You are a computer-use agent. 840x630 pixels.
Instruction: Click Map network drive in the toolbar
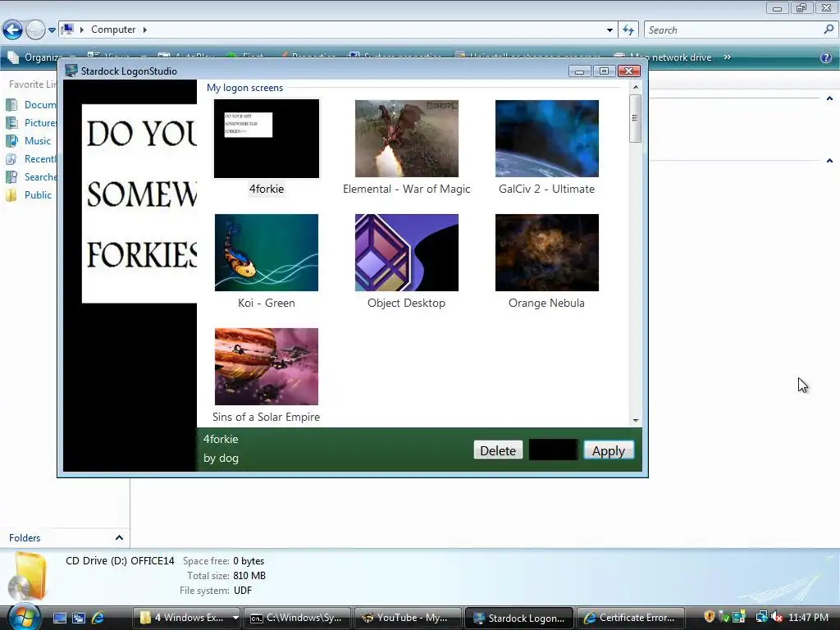coord(662,57)
